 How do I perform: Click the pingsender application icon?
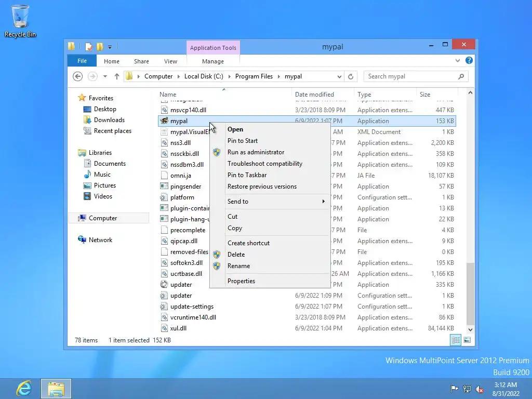click(x=164, y=187)
